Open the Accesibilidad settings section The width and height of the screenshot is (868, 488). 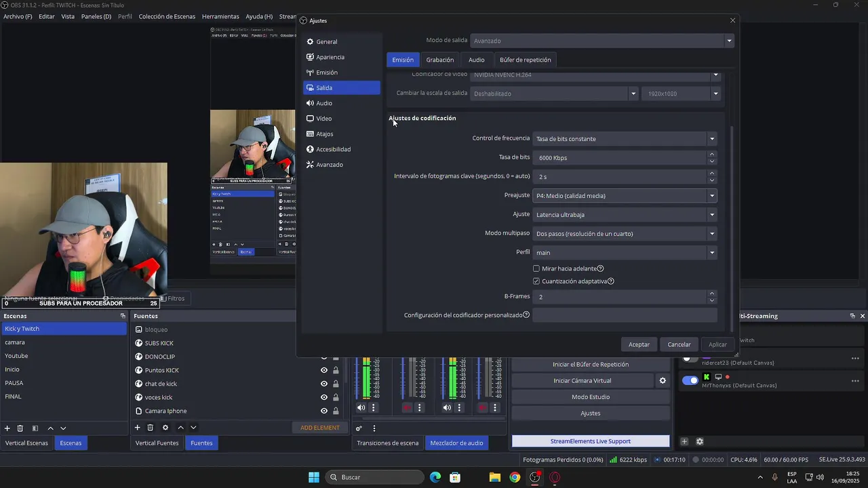click(x=342, y=149)
